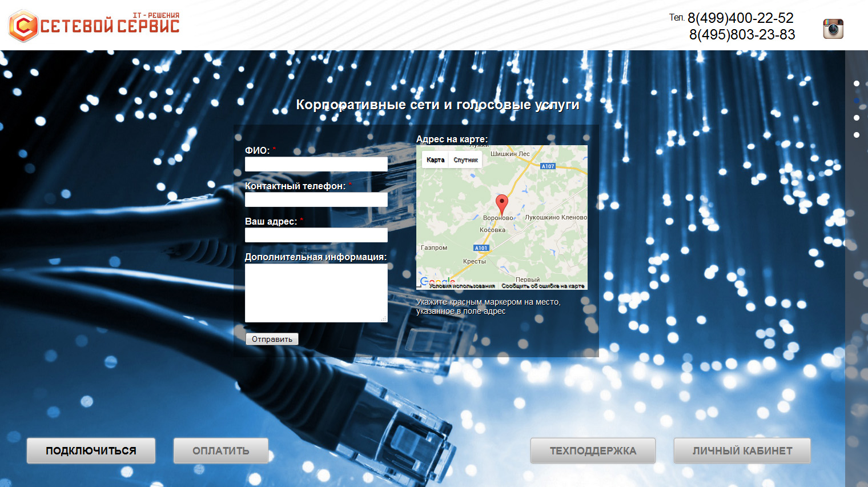Click the Первый label on map

pos(528,280)
